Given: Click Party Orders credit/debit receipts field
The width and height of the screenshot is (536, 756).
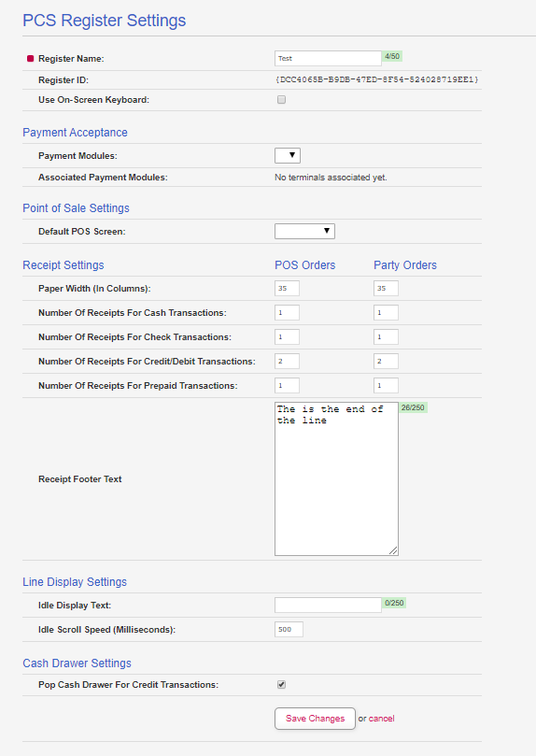Looking at the screenshot, I should tap(386, 361).
